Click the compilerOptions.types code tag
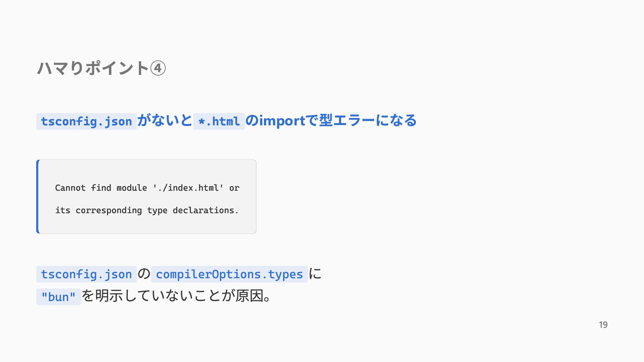644x362 pixels. point(229,274)
